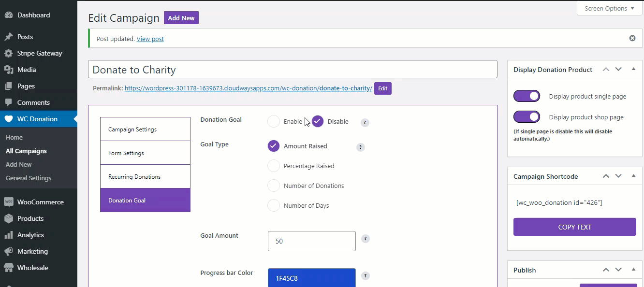Image resolution: width=644 pixels, height=287 pixels.
Task: Move Display Donation Product panel down
Action: [618, 69]
